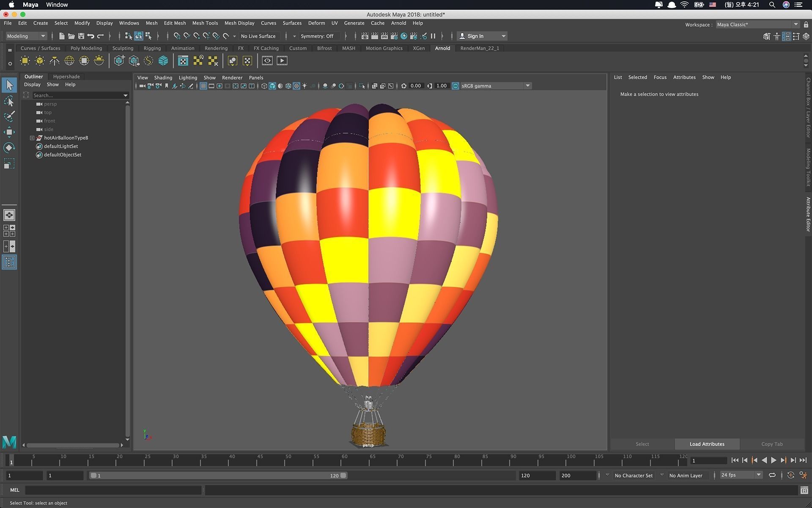
Task: Expand hotAirBalloonTypeB in Outliner
Action: coord(32,138)
